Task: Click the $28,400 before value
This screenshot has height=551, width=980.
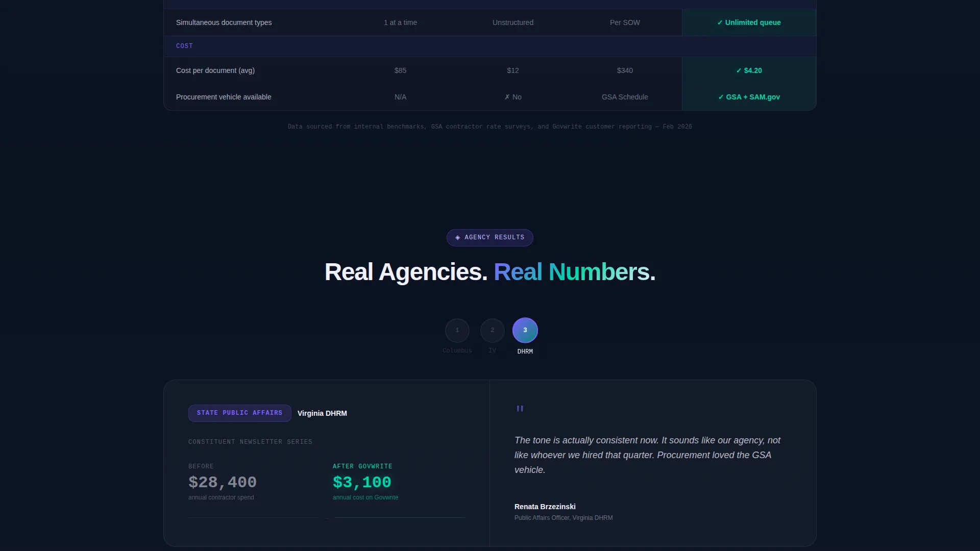Action: tap(223, 482)
